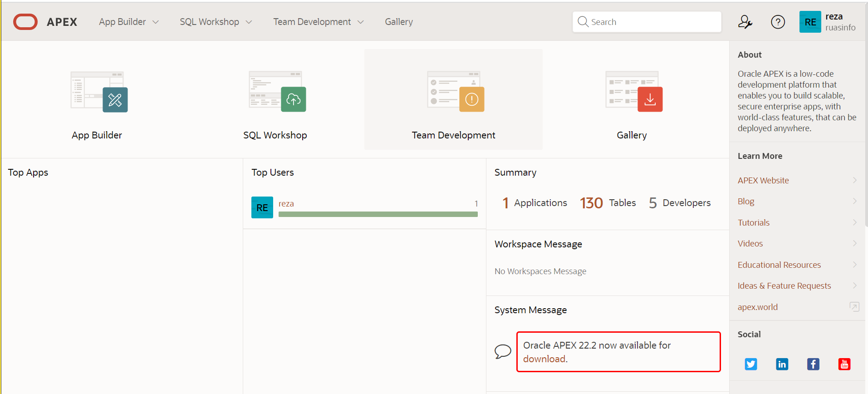Open the Facebook social icon
Screen dimensions: 868x394
813,364
